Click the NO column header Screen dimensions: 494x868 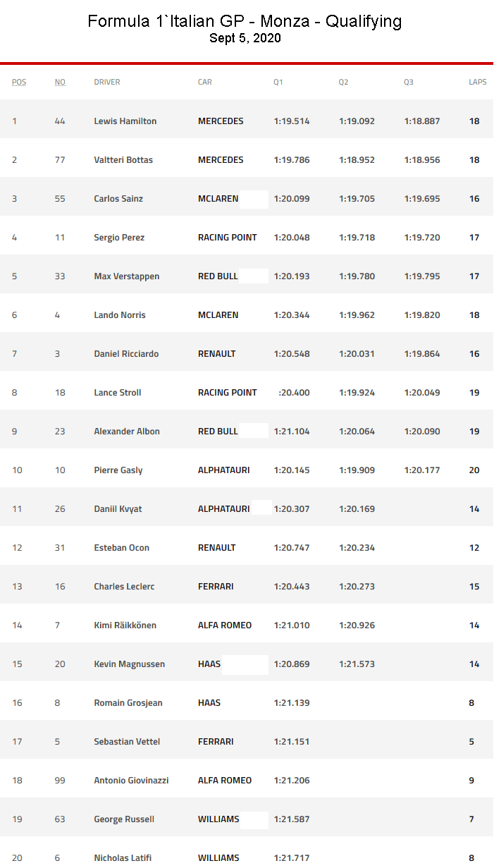(60, 82)
